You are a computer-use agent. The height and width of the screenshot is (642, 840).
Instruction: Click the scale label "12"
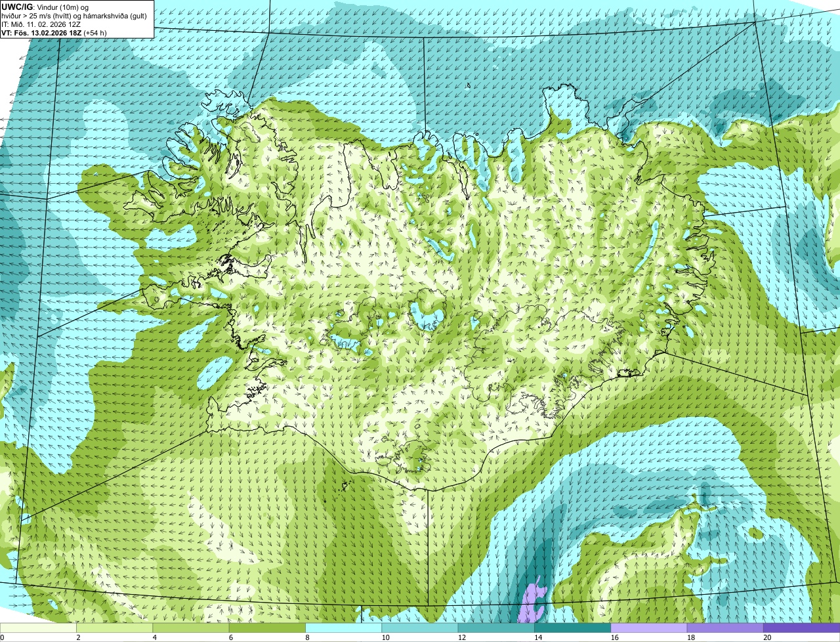click(x=461, y=637)
